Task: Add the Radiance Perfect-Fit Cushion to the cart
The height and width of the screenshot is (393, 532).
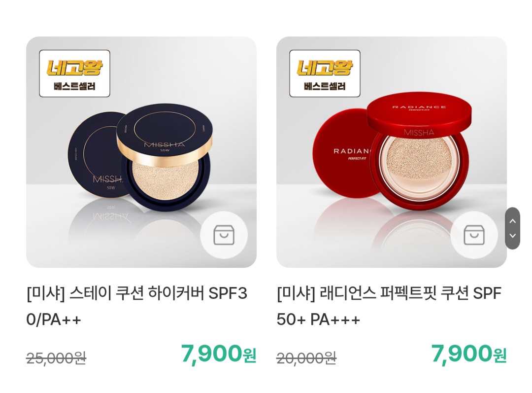Action: click(474, 235)
